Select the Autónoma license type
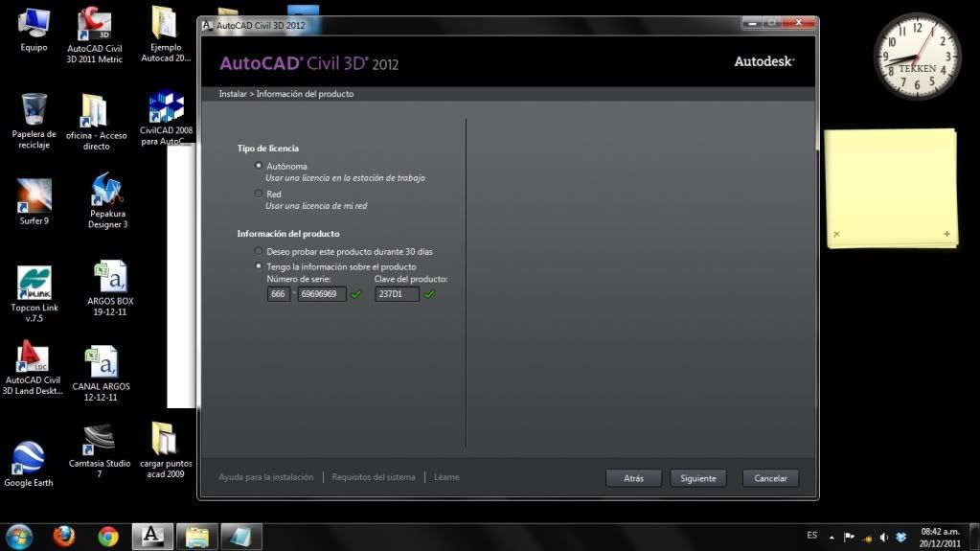 point(258,166)
